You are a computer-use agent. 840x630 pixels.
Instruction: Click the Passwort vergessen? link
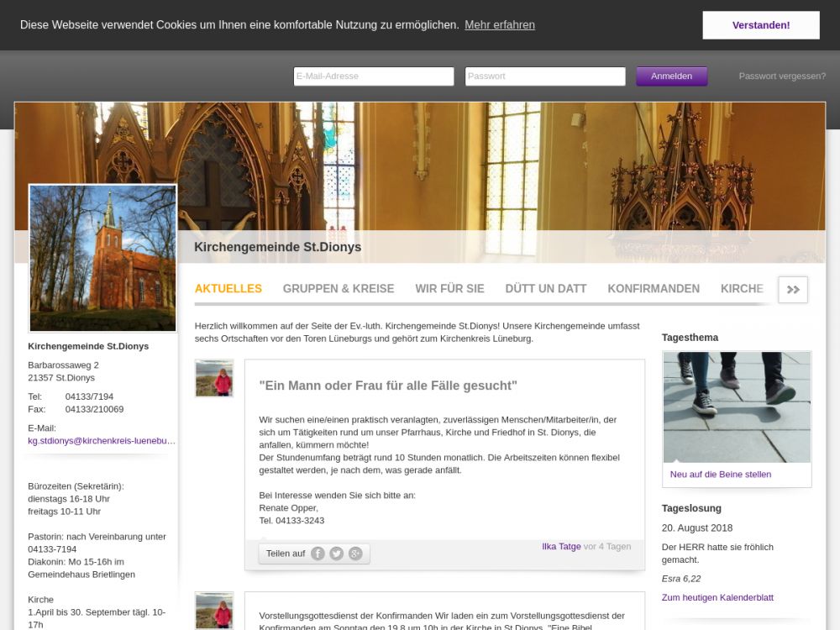(x=782, y=76)
